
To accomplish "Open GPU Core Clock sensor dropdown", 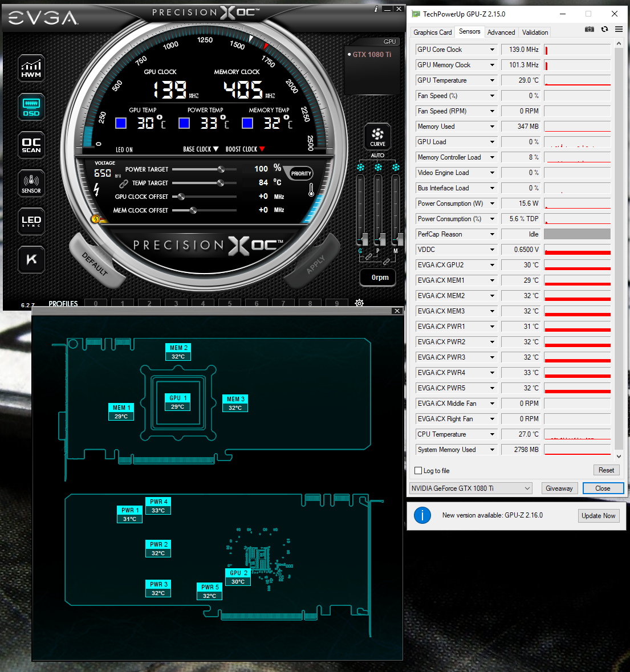I will coord(492,50).
